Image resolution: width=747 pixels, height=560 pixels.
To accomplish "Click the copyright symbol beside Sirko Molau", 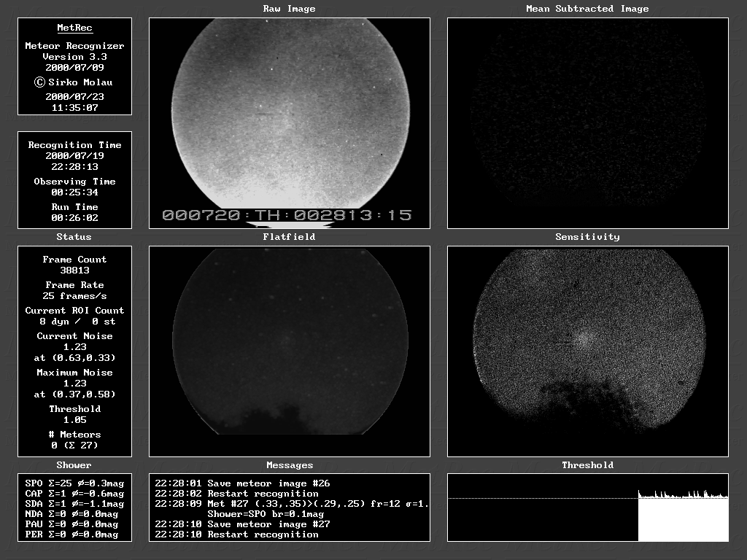I will tap(40, 82).
